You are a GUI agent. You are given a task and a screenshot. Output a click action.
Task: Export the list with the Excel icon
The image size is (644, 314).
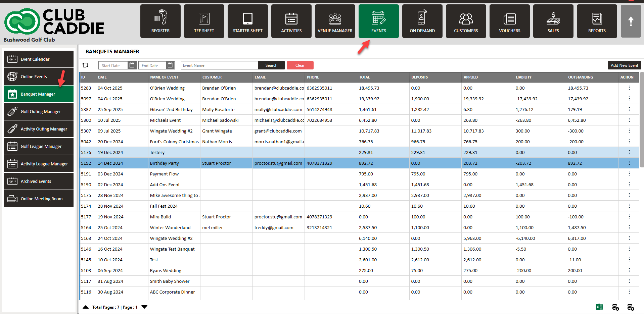[x=599, y=307]
